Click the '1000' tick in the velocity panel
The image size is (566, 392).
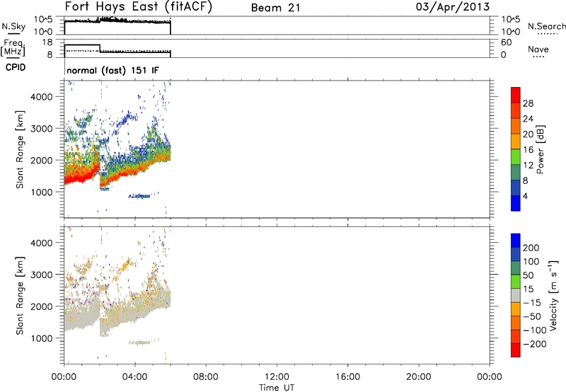click(x=42, y=338)
